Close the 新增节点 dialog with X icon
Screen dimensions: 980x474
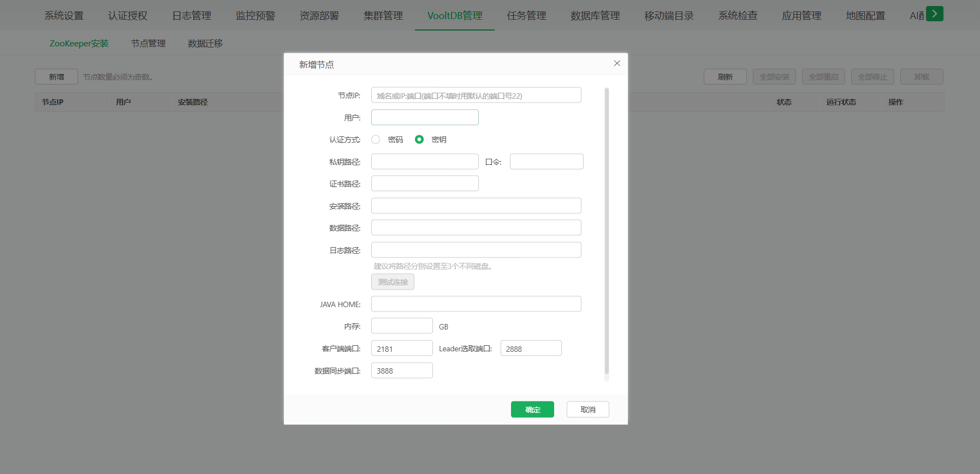[x=617, y=63]
